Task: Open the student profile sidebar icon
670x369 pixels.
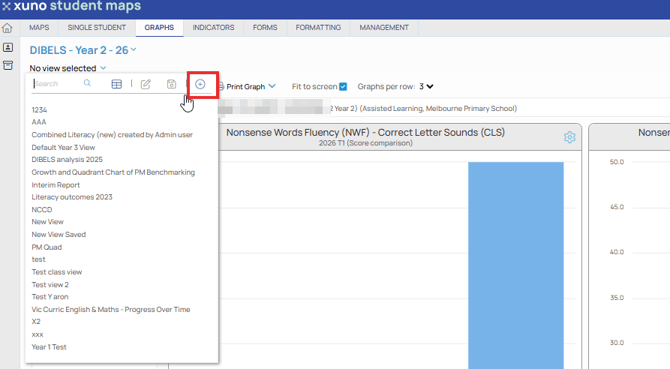Action: (8, 47)
